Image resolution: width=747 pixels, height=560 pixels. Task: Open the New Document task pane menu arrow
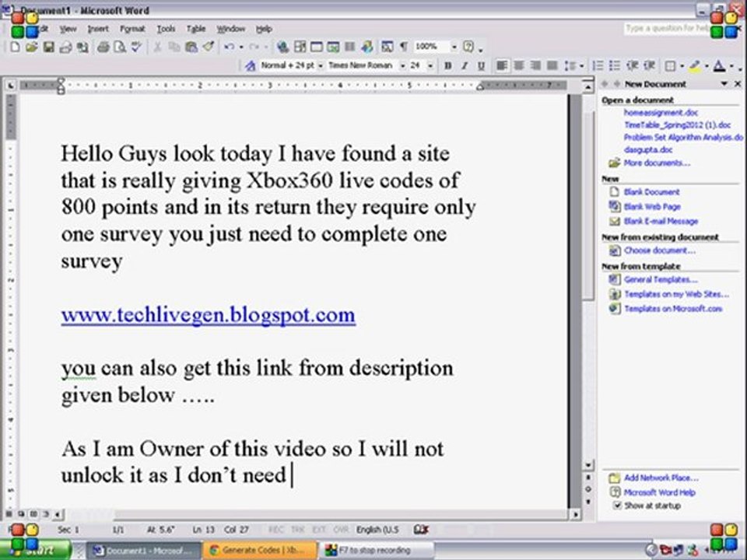(724, 84)
